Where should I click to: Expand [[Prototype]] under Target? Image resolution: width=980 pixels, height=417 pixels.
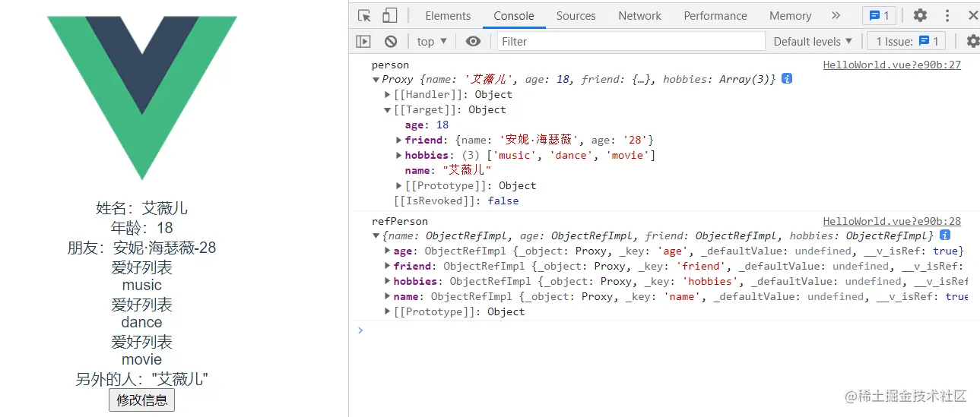coord(399,185)
